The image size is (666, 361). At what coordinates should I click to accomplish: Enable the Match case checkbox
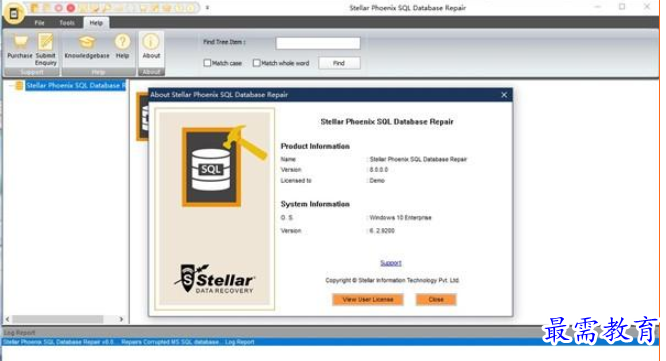[207, 63]
